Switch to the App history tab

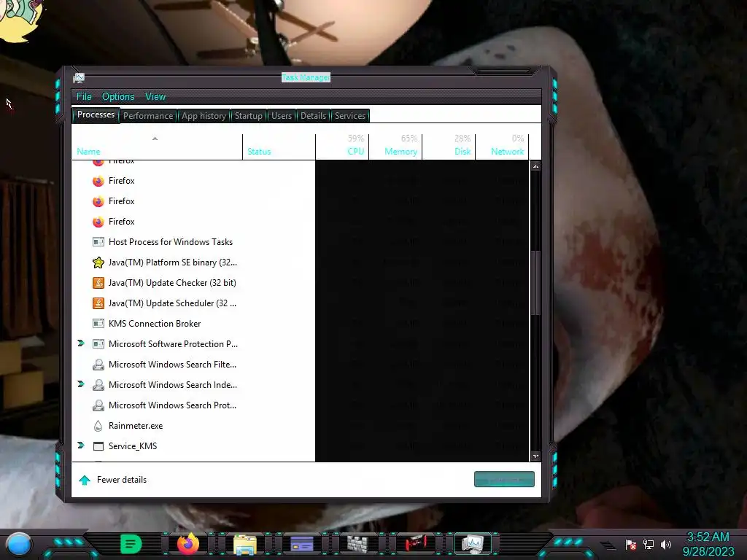pyautogui.click(x=204, y=116)
